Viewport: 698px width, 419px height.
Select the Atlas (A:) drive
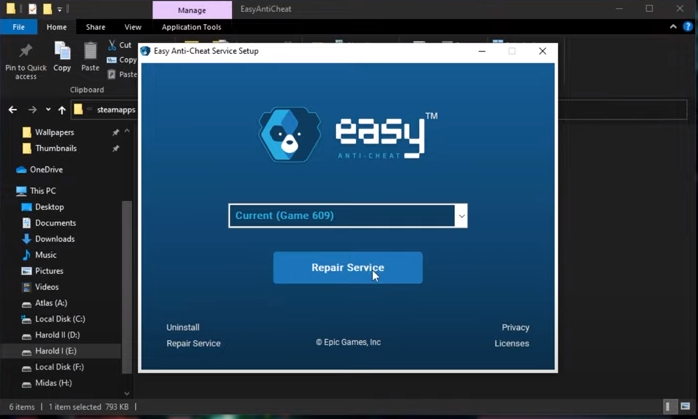(x=51, y=303)
